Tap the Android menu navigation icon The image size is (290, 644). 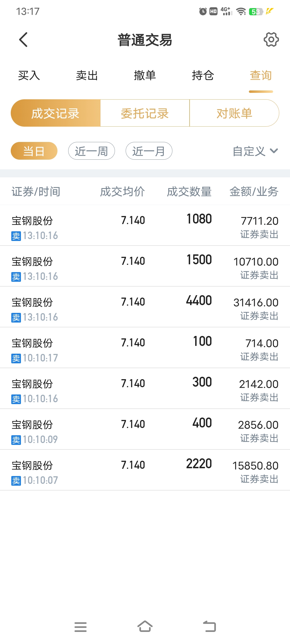point(81,627)
